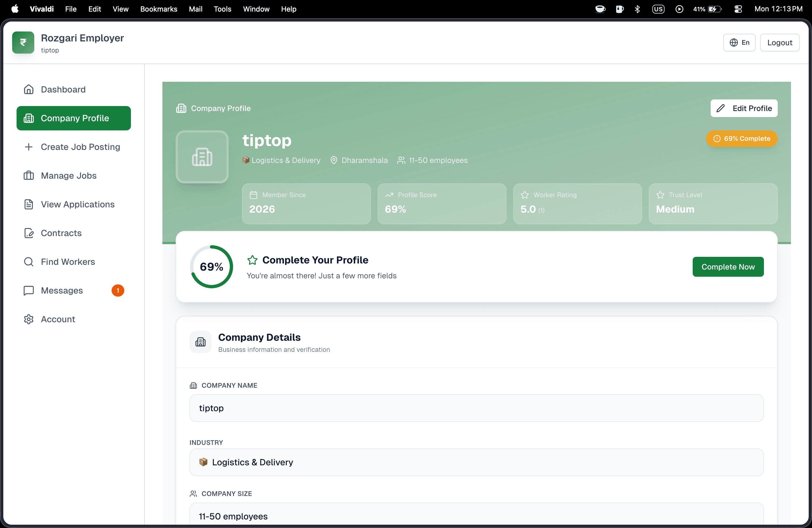
Task: Click the Rozgari rupee logo icon
Action: (23, 43)
